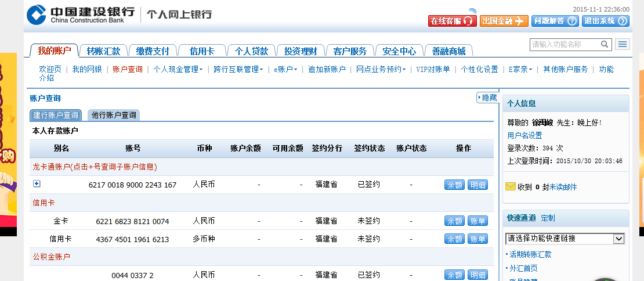The width and height of the screenshot is (644, 281).
Task: Switch to 他行账户查询 tab
Action: click(x=114, y=115)
